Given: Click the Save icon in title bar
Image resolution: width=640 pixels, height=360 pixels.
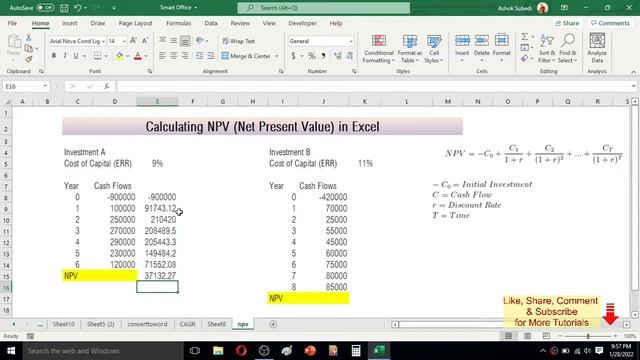Looking at the screenshot, I should pos(64,8).
